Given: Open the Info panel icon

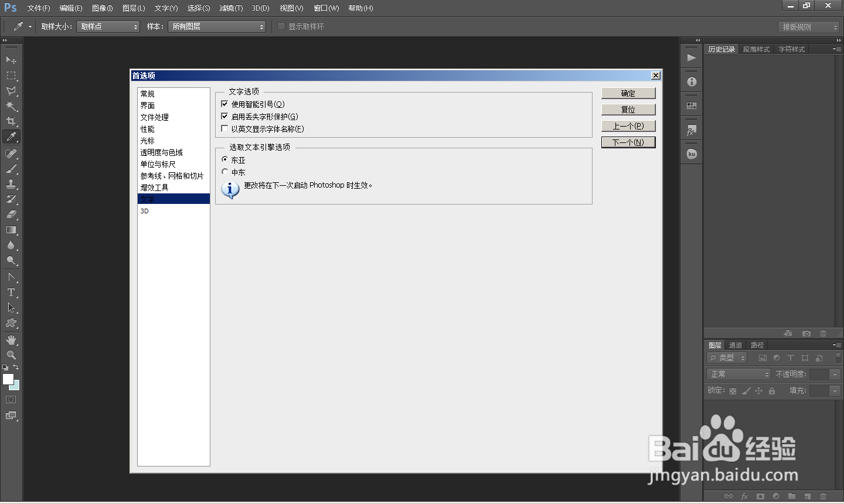Looking at the screenshot, I should click(x=692, y=82).
